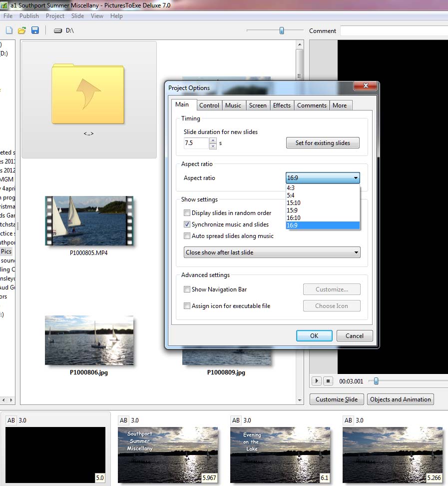Click the thumbnail size slider handle

(x=282, y=30)
